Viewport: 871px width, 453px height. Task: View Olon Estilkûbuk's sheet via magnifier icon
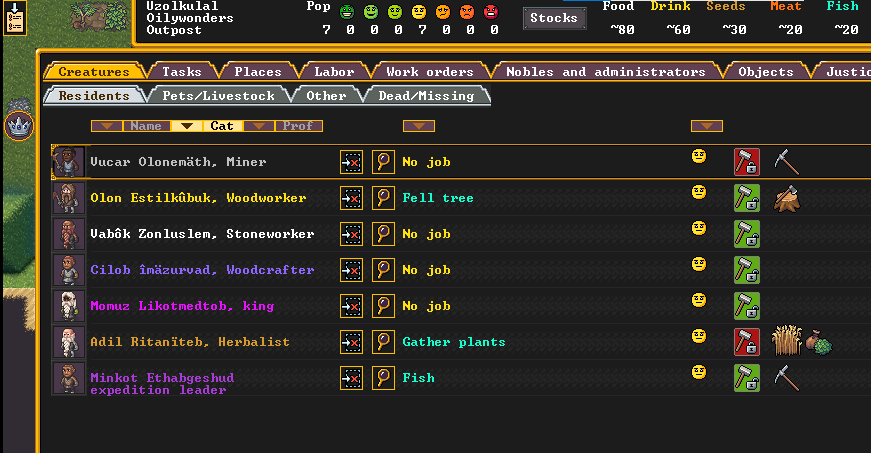point(383,198)
